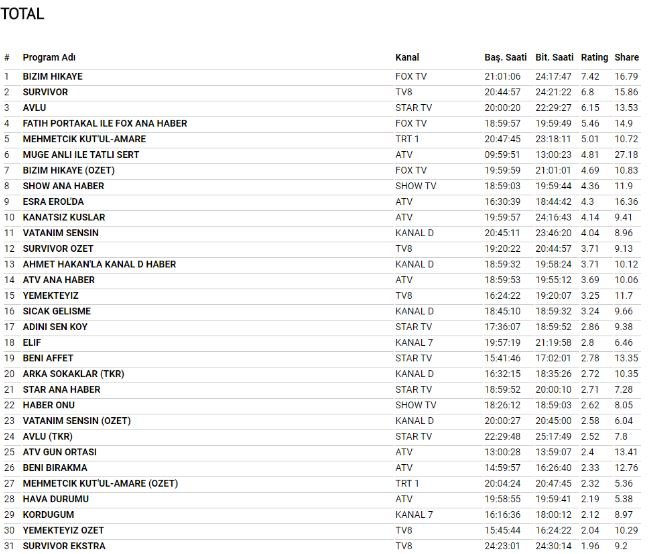This screenshot has width=652, height=554.
Task: Click the Program Adı column header
Action: [49, 57]
